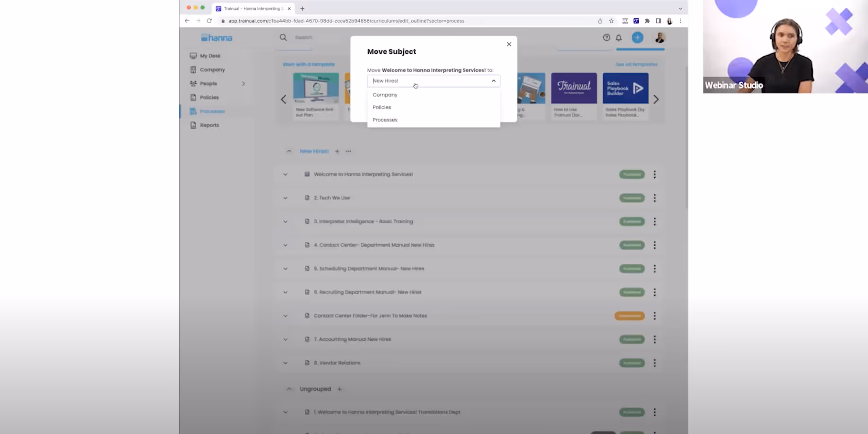The width and height of the screenshot is (868, 434).
Task: Click Published badge on Tech We Use
Action: (632, 198)
